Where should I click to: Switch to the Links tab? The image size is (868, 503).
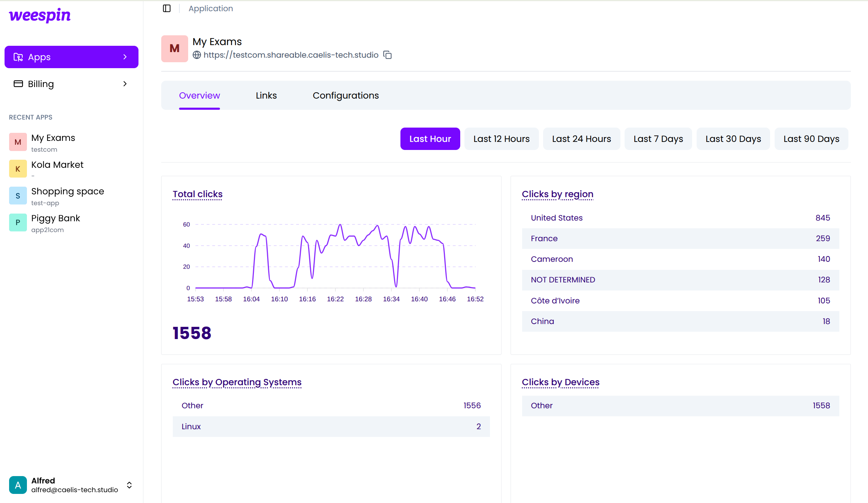click(x=266, y=95)
